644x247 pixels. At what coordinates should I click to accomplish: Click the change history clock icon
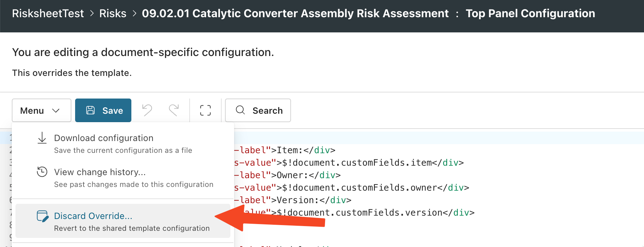coord(42,172)
